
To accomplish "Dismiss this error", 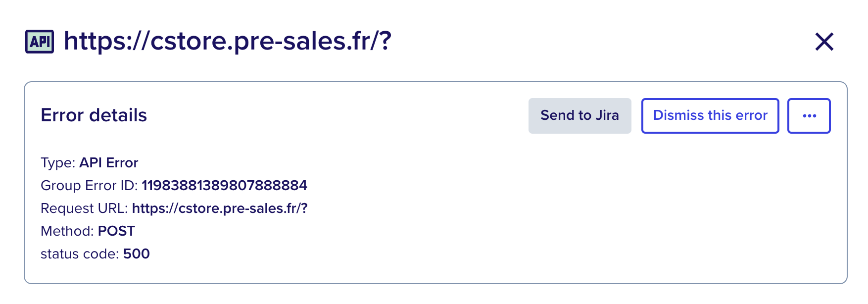I will [710, 116].
